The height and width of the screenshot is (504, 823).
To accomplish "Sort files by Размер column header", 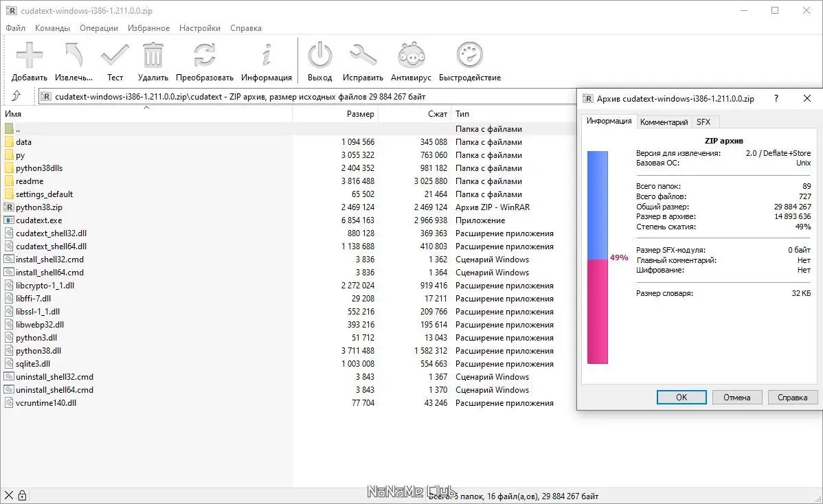I will pos(335,113).
